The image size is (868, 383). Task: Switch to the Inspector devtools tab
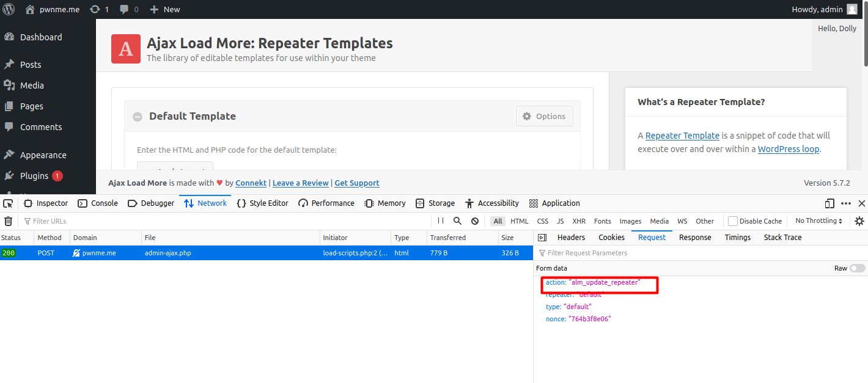[46, 203]
